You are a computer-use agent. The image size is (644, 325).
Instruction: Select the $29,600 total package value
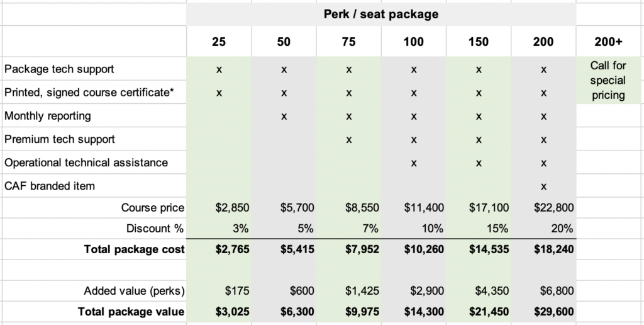543,312
